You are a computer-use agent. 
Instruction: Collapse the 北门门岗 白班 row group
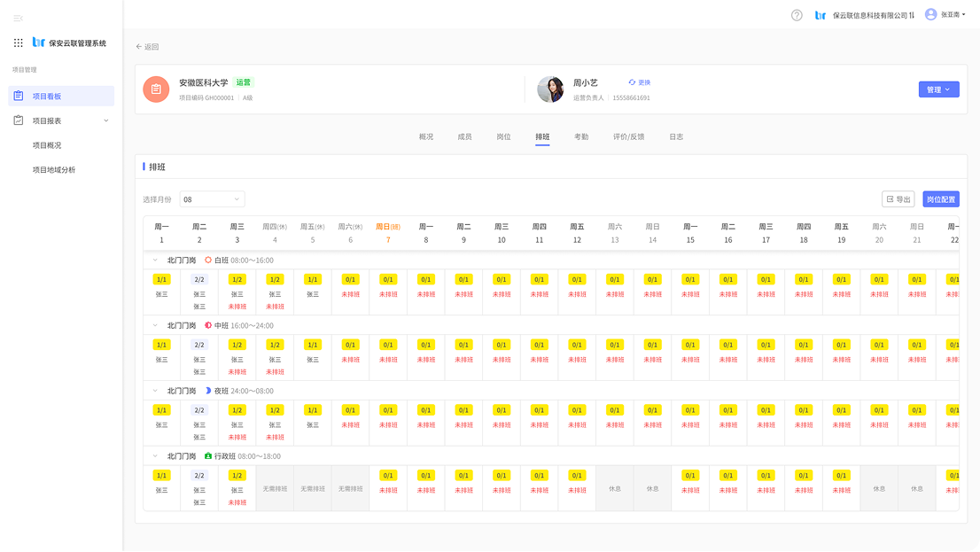point(155,260)
